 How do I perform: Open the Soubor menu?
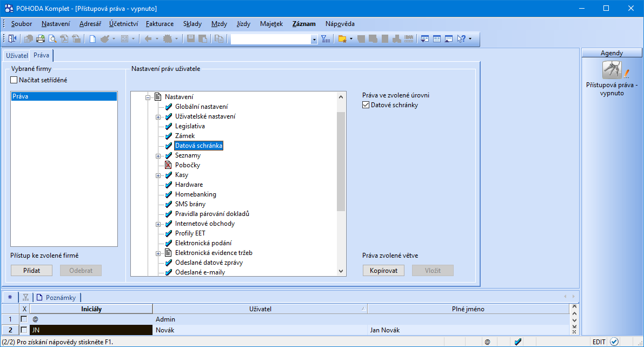click(x=21, y=24)
